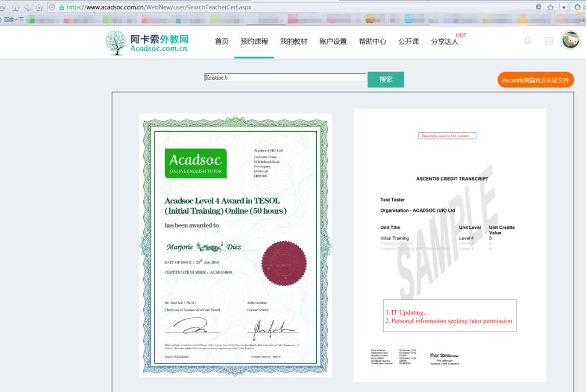Click the green 搜索 button
586x392 pixels.
coord(386,80)
